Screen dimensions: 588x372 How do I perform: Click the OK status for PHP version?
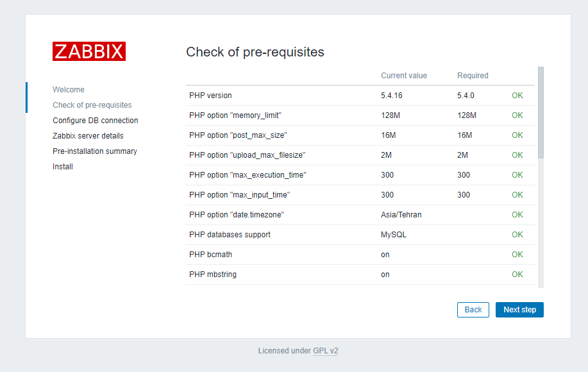[x=517, y=96]
